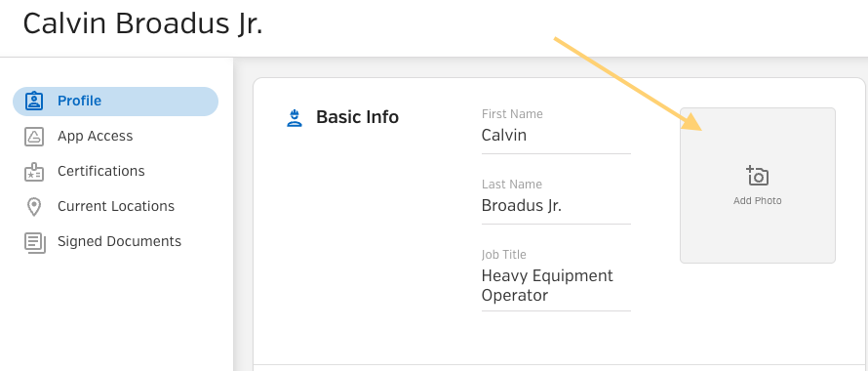
Task: Click the Add Photo label text
Action: [x=757, y=201]
